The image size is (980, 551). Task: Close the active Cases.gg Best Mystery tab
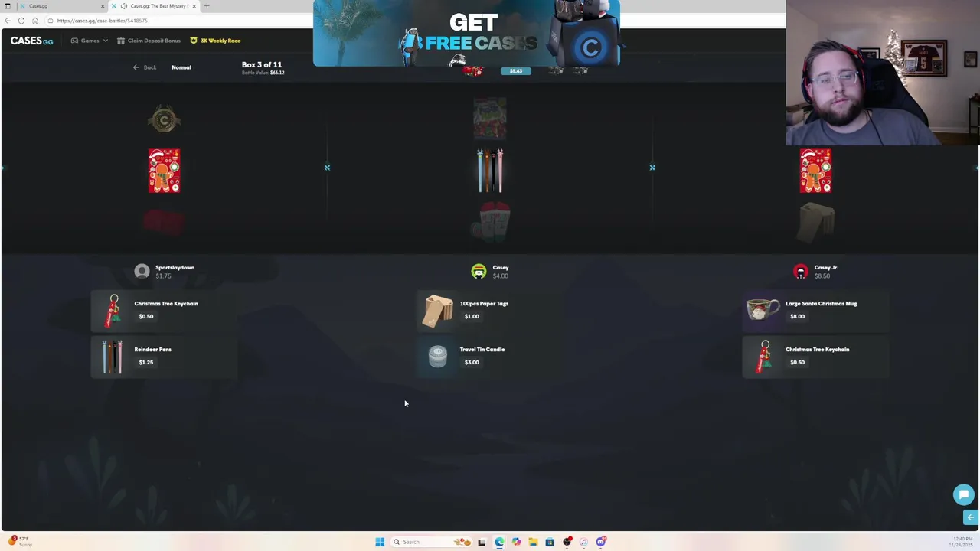(x=194, y=6)
